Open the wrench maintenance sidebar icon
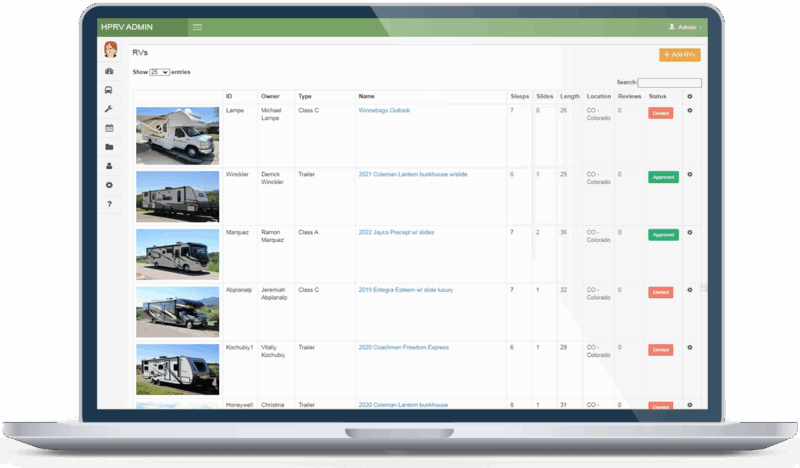Viewport: 800px width, 468px height. (x=109, y=109)
